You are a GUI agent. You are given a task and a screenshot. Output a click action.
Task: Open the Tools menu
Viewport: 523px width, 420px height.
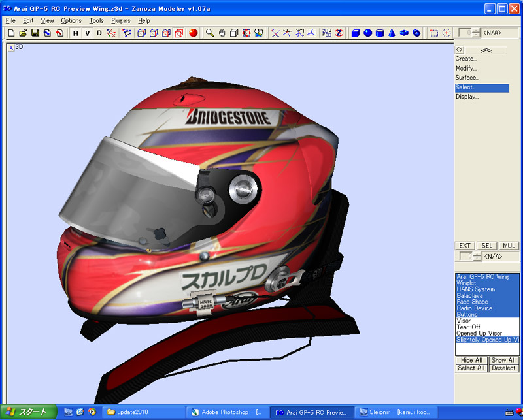click(x=96, y=20)
